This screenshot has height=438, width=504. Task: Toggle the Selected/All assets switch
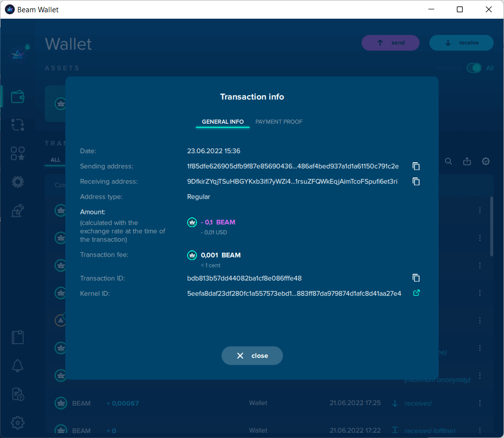coord(474,68)
